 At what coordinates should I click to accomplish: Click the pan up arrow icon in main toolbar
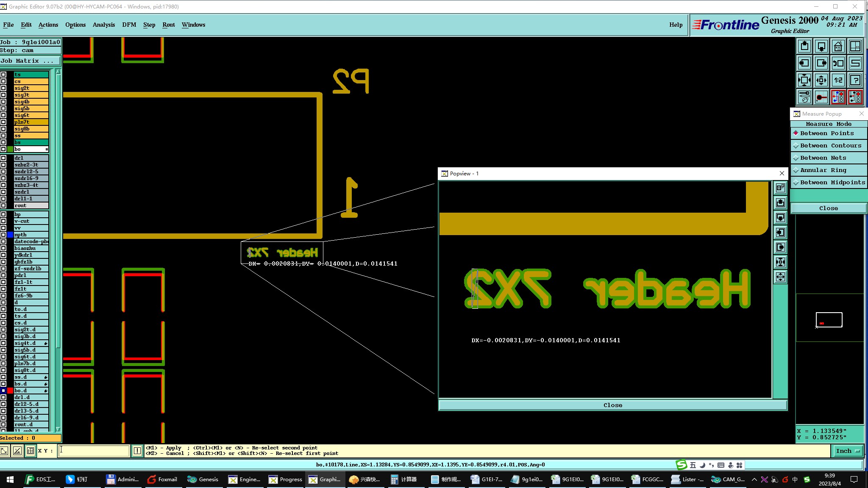tap(804, 47)
